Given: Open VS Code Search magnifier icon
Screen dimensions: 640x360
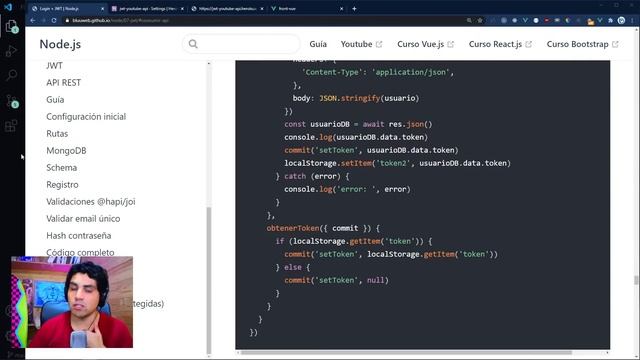Looking at the screenshot, I should (11, 75).
